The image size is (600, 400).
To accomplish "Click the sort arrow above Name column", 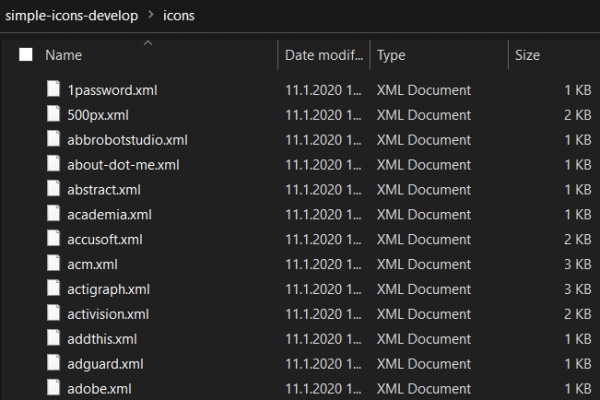I will coord(148,43).
